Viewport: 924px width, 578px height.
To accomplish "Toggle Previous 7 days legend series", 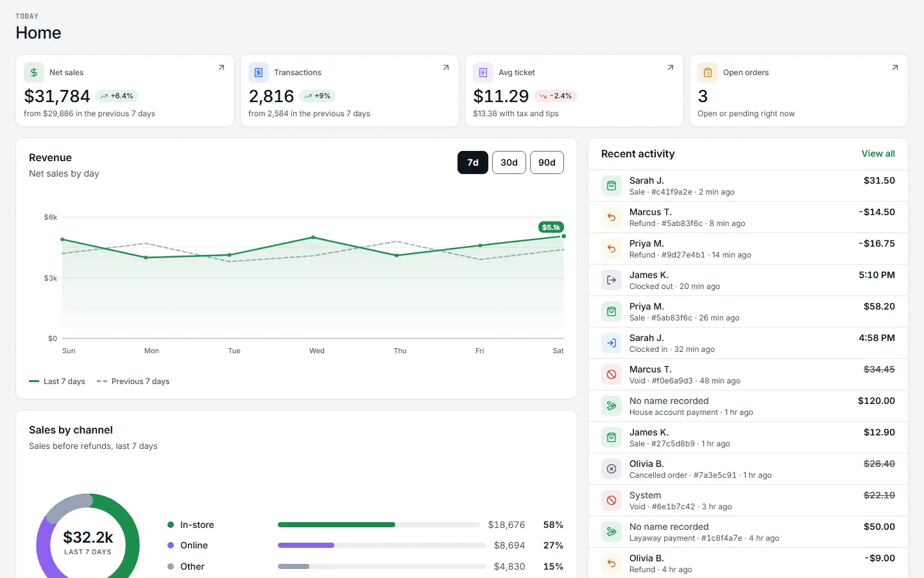I will [x=133, y=381].
